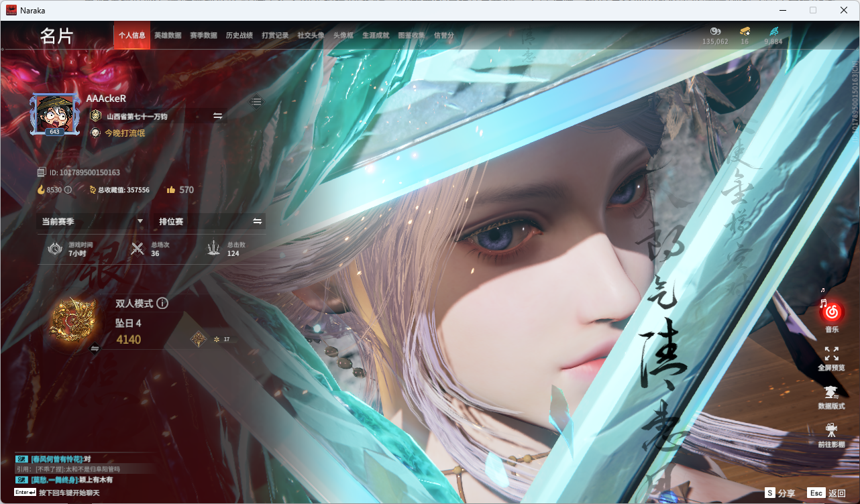Click the player avatar portrait

tap(55, 113)
